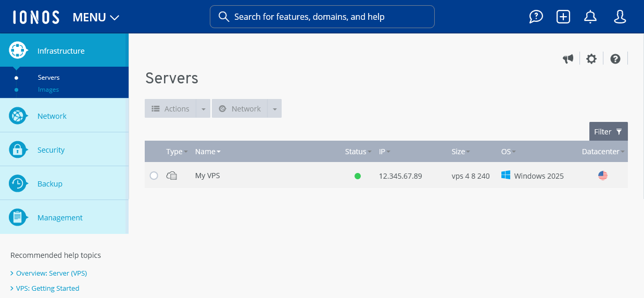Open the user account icon
The height and width of the screenshot is (298, 644).
tap(620, 17)
